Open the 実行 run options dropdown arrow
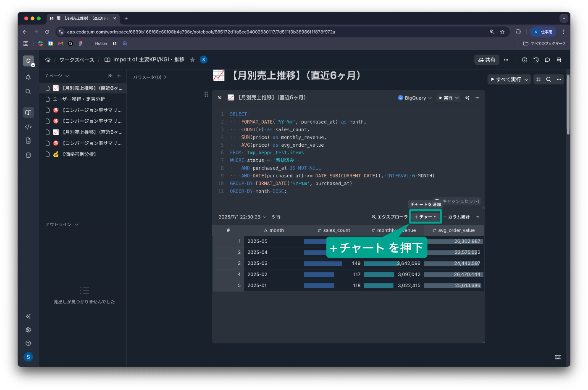588x390 pixels. (x=457, y=97)
